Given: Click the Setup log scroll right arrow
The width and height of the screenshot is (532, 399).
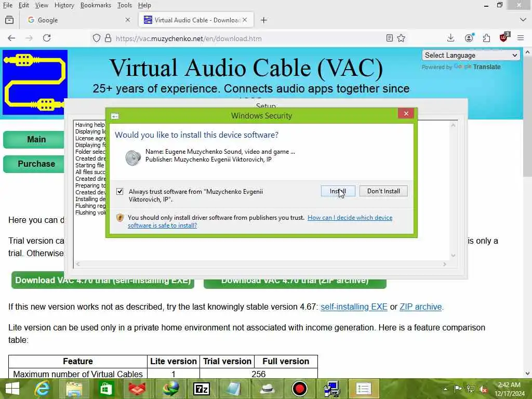Looking at the screenshot, I should (x=445, y=264).
